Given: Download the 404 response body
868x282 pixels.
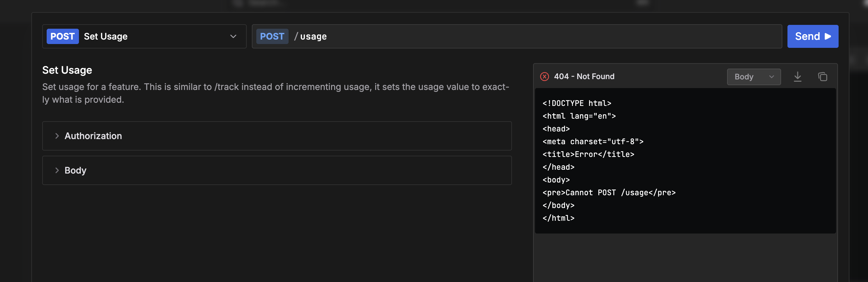Looking at the screenshot, I should (797, 77).
